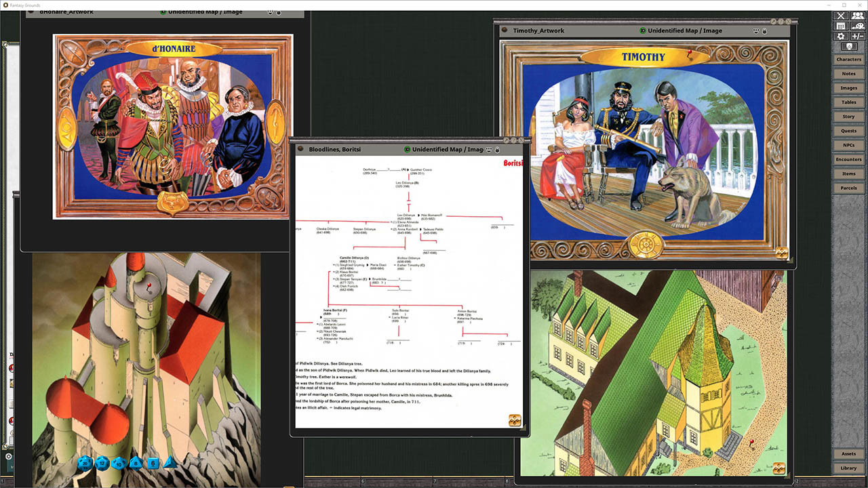Screen dimensions: 868x488
Task: Toggle the ID status in Timothy_Artwork window
Action: point(643,30)
